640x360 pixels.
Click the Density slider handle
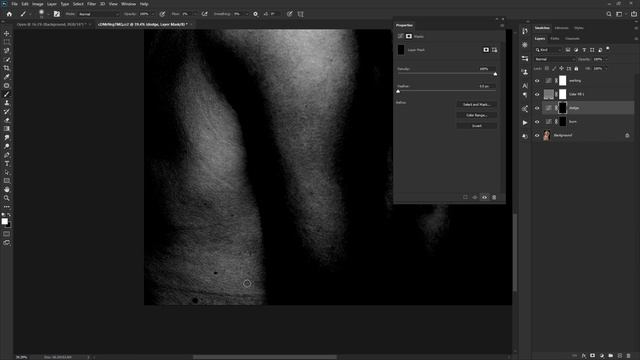[x=495, y=74]
